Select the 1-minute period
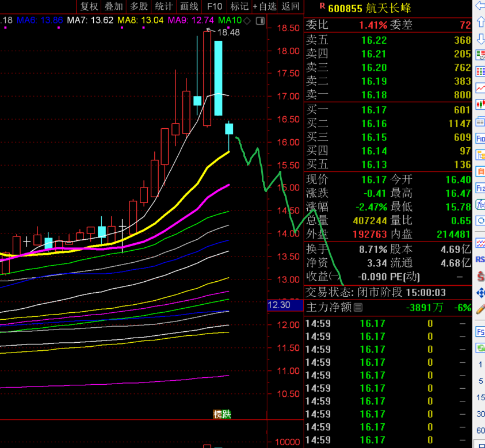Image resolution: width=485 pixels, height=448 pixels. click(480, 364)
